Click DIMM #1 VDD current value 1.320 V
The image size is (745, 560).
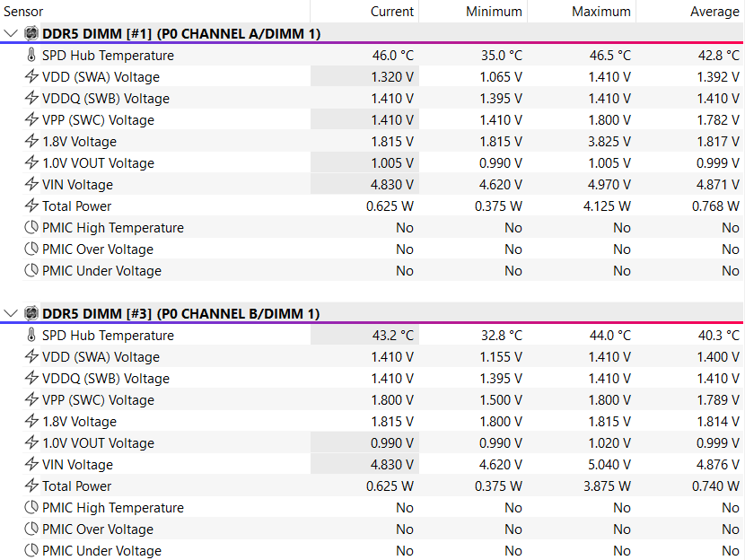coord(392,77)
